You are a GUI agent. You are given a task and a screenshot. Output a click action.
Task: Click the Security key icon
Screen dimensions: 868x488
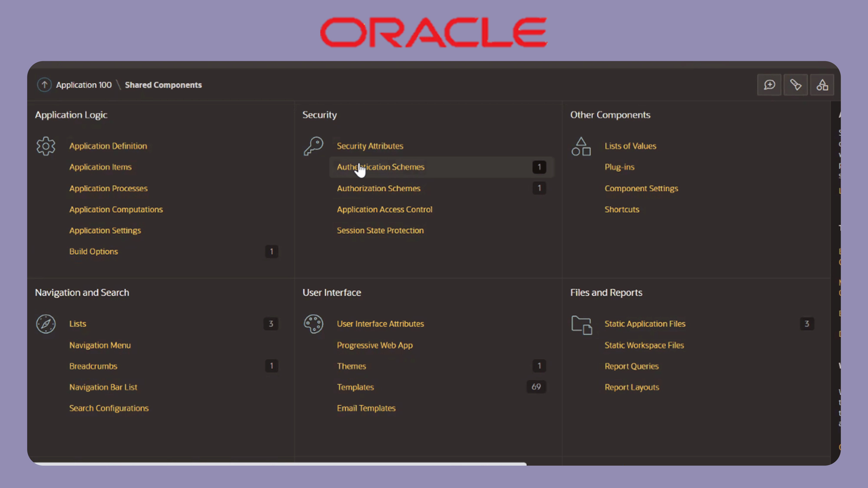tap(313, 146)
